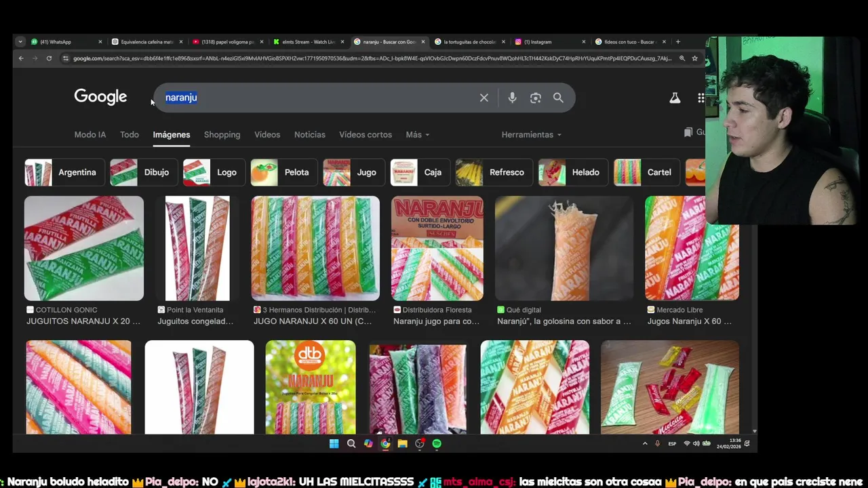Switch to Videos results
This screenshot has height=488, width=868.
pyautogui.click(x=267, y=134)
